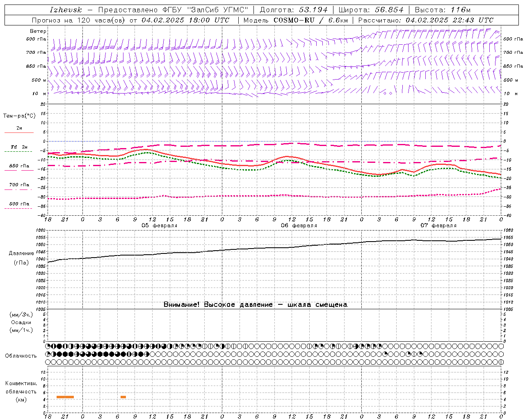
Task: Click the Тем-ра(°C) temperature panel label
Action: point(19,116)
